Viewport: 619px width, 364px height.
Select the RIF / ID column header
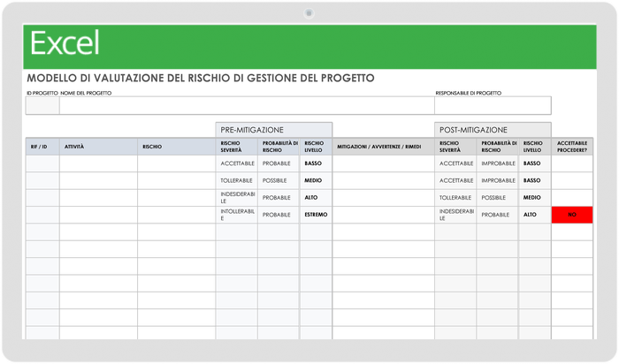pyautogui.click(x=42, y=147)
